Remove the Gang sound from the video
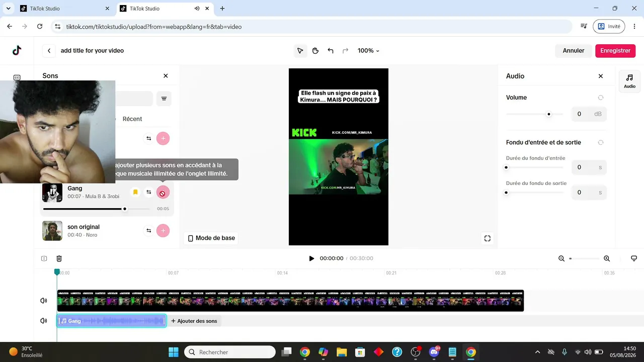 click(x=163, y=193)
